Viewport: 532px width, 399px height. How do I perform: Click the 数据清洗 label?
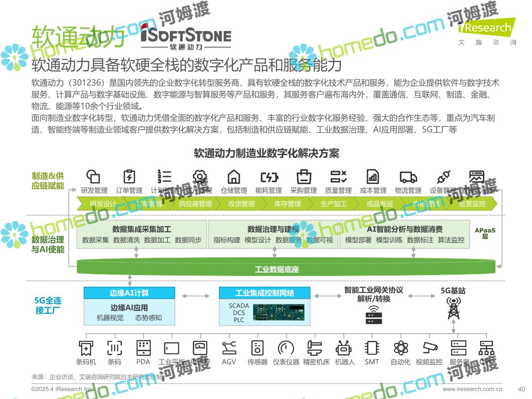[126, 240]
